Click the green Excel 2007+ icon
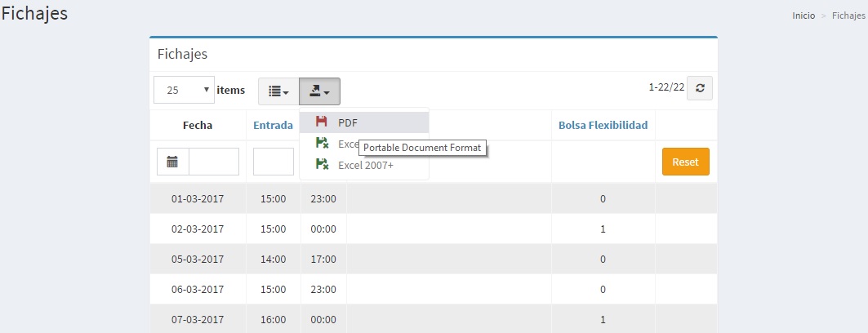 [x=322, y=165]
